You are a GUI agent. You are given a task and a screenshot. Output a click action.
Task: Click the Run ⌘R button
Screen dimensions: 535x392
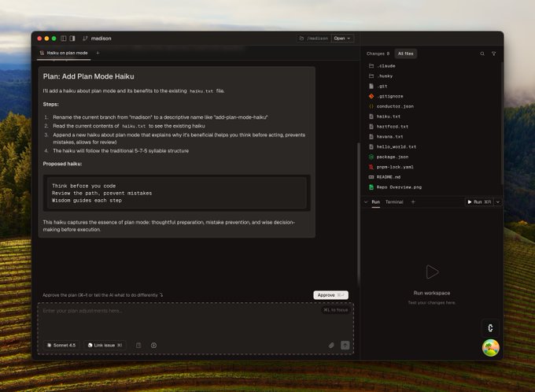coord(479,202)
